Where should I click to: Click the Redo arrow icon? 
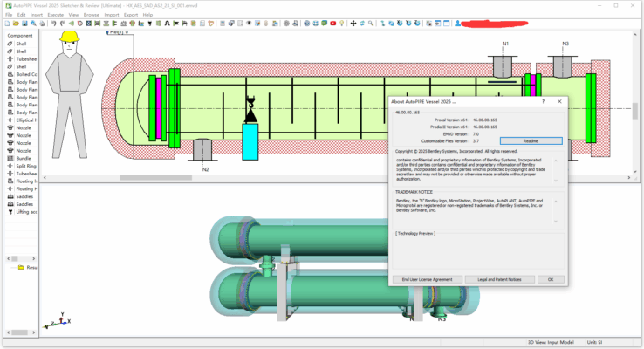[x=63, y=24]
